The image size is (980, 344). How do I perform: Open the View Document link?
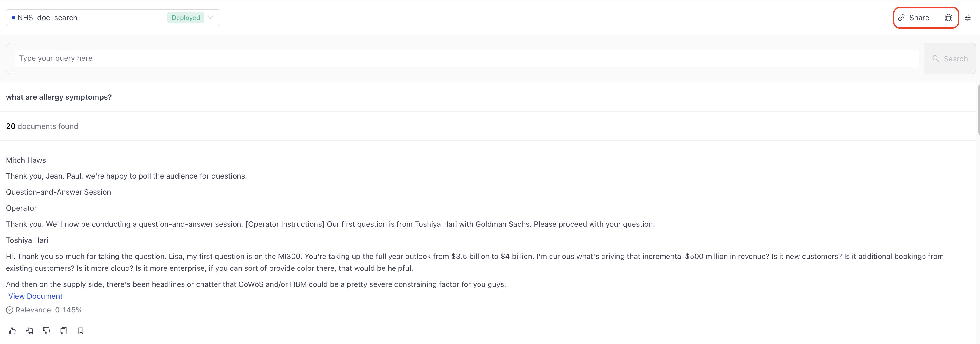tap(35, 296)
